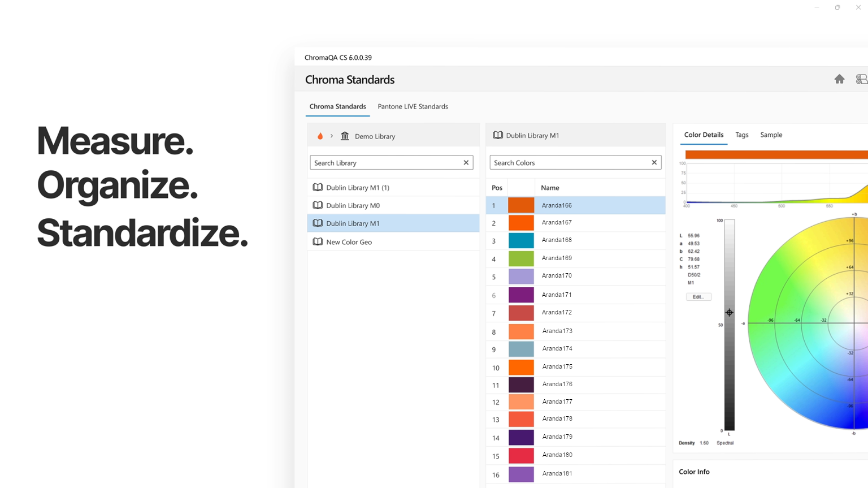Click the Home icon in the top toolbar
This screenshot has width=868, height=488.
[840, 79]
